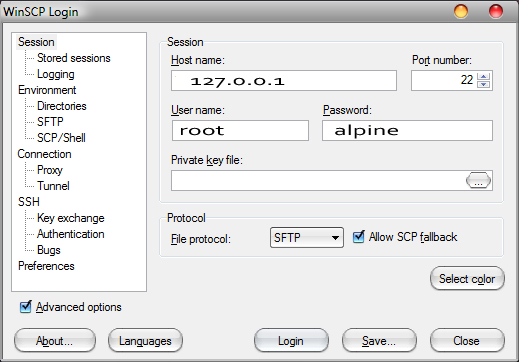Open Directories settings in tree
This screenshot has height=362, width=519.
click(x=62, y=106)
